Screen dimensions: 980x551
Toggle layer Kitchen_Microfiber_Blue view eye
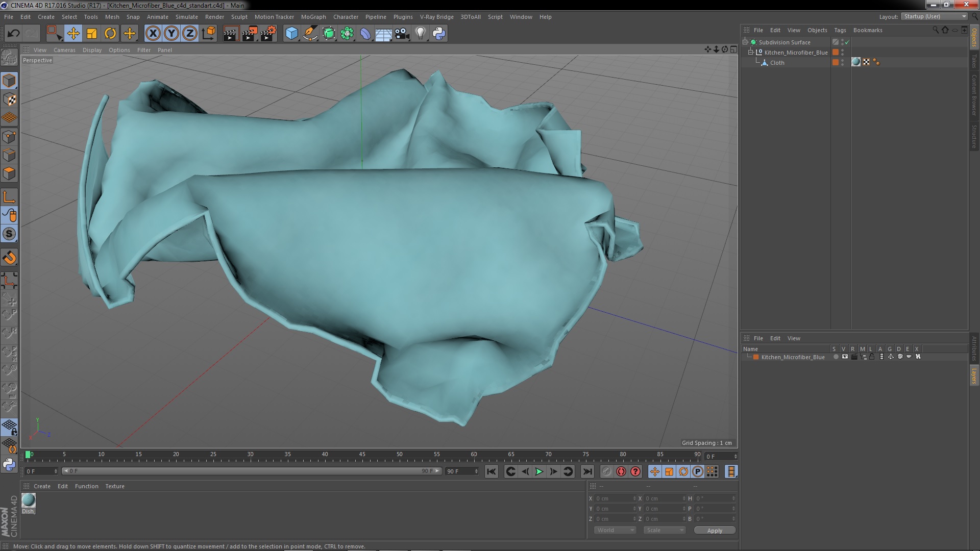845,357
